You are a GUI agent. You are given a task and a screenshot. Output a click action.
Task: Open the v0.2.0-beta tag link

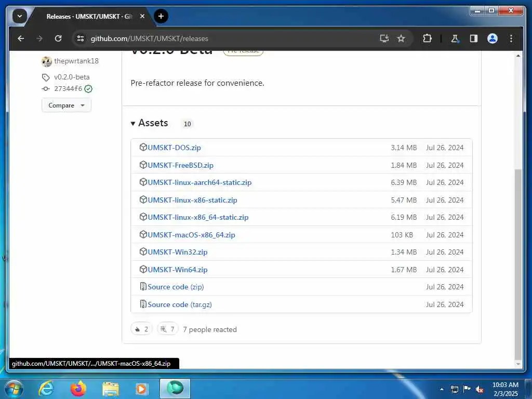pos(72,77)
